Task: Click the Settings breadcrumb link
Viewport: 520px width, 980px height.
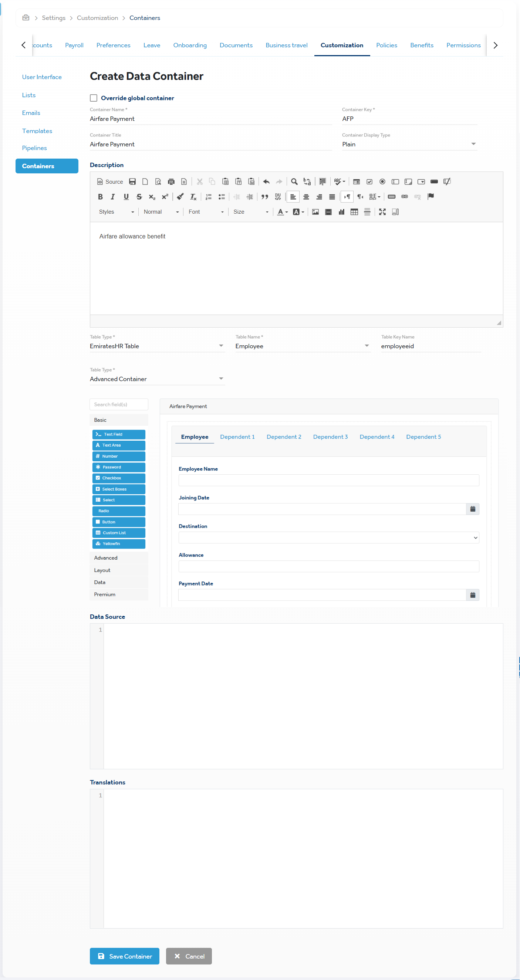Action: click(x=53, y=18)
